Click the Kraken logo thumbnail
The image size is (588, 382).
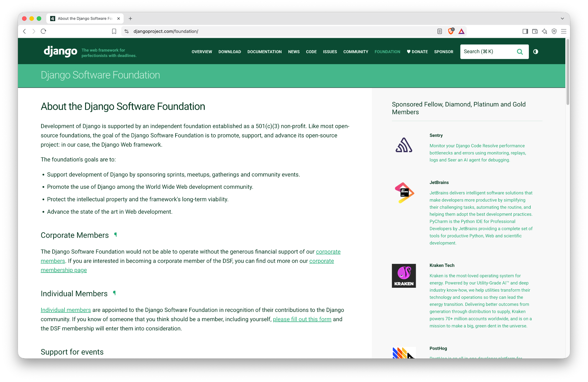coord(404,276)
